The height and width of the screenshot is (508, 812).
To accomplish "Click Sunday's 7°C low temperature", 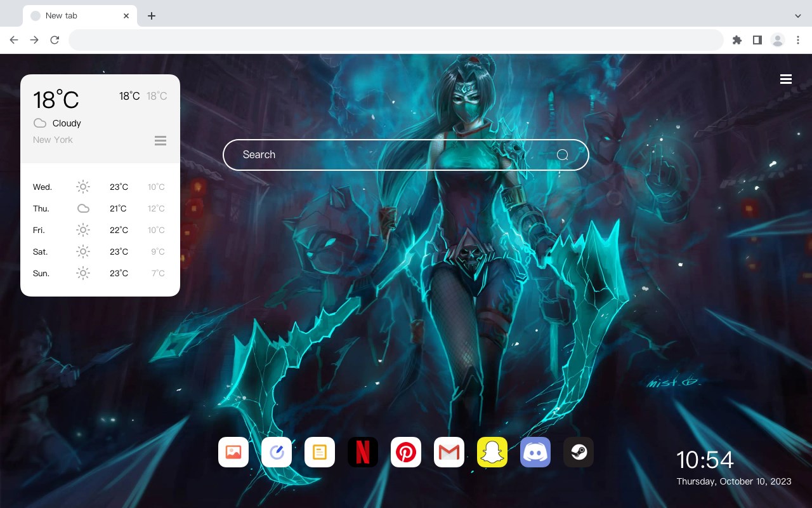I will click(158, 273).
